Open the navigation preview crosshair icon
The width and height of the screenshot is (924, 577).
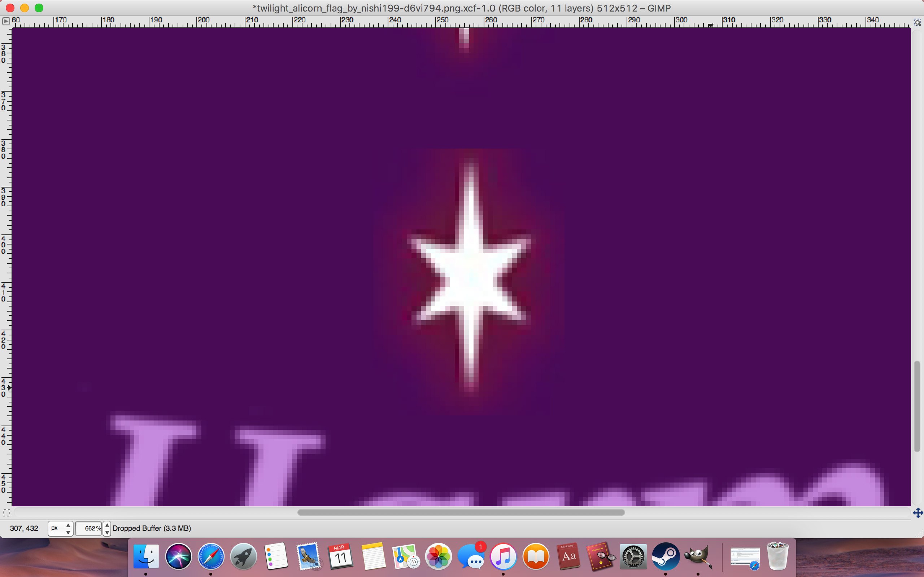[918, 513]
